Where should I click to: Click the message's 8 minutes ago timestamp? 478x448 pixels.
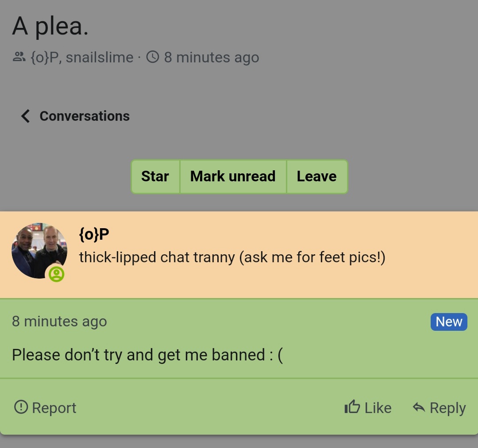[59, 322]
